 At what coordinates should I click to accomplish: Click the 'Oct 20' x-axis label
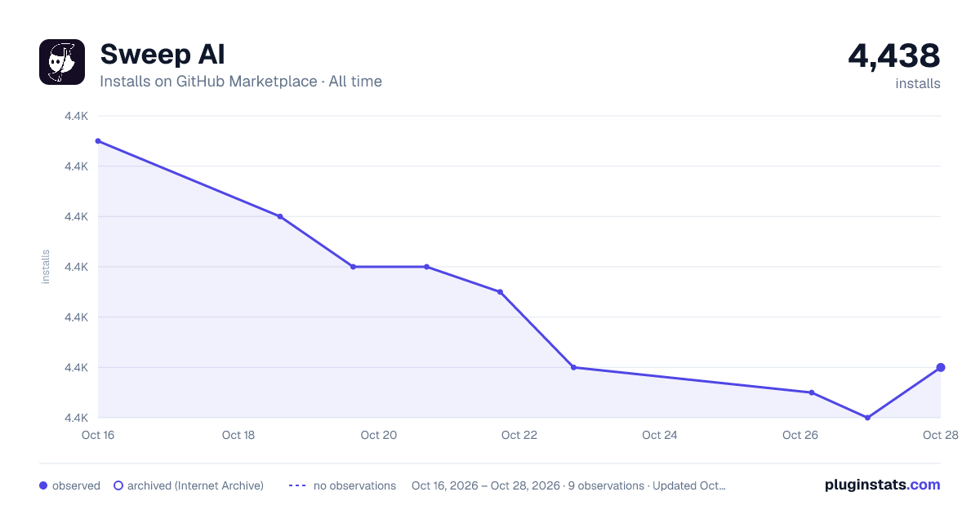coord(379,435)
